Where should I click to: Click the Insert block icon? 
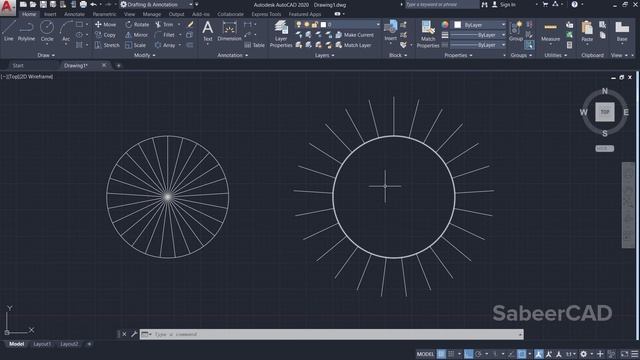pos(391,31)
